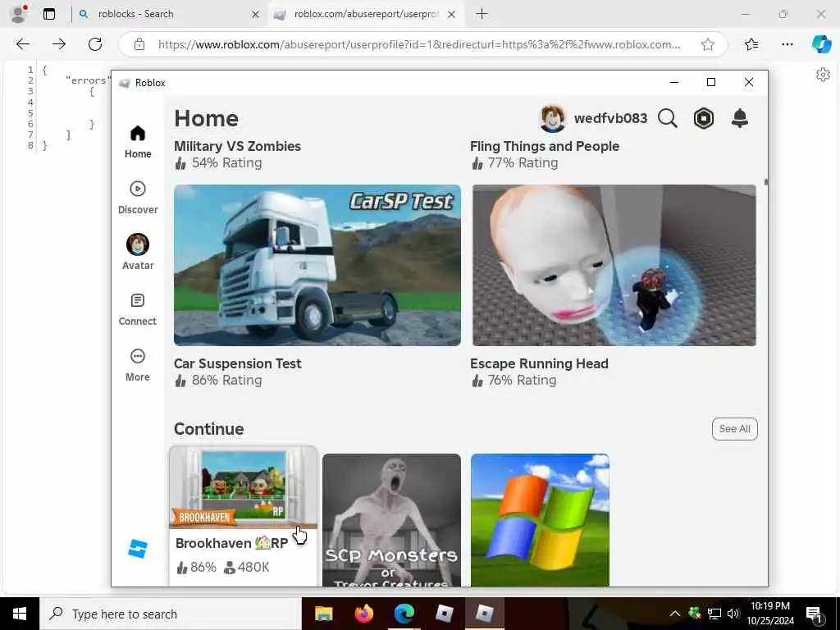
Task: Open first Roblox icon on the taskbar
Action: (445, 614)
